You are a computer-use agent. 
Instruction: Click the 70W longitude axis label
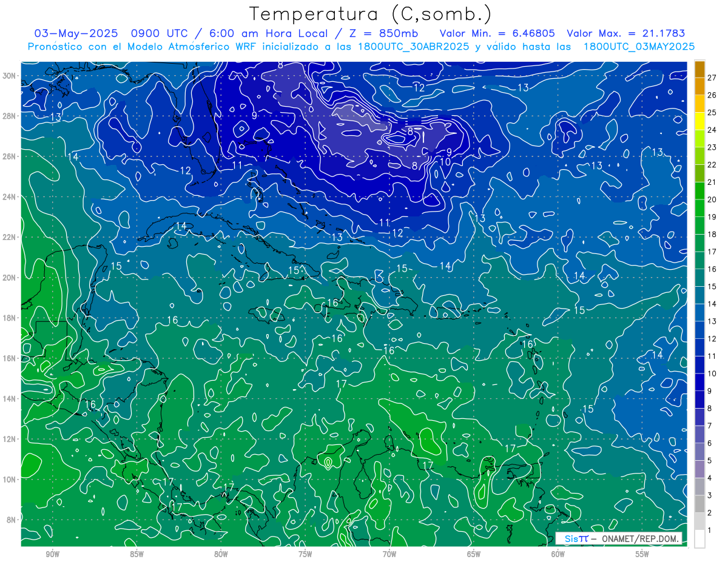[389, 554]
